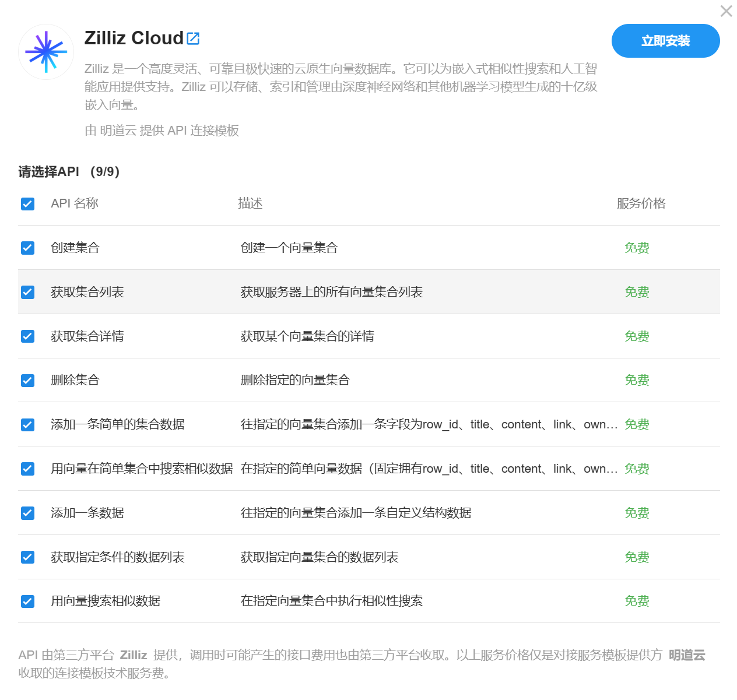Screen dimensions: 737x700
Task: Toggle the select-all API checkbox in header
Action: click(x=27, y=203)
